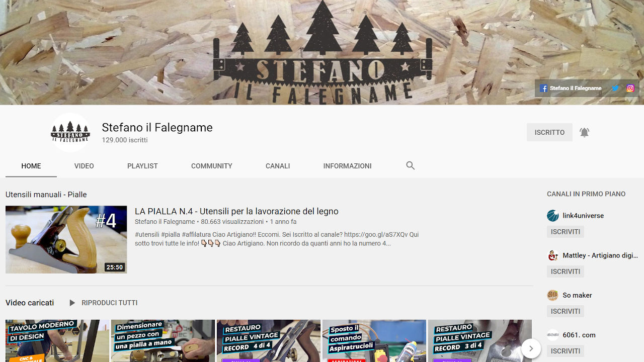The image size is (644, 362).
Task: Click the notification bell icon
Action: pos(584,132)
